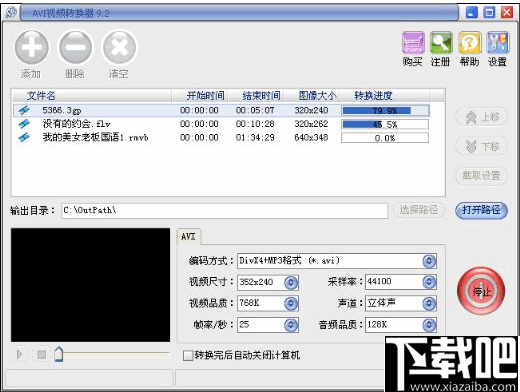Open the 视频尺寸 video size dropdown
520x392 pixels.
291,282
